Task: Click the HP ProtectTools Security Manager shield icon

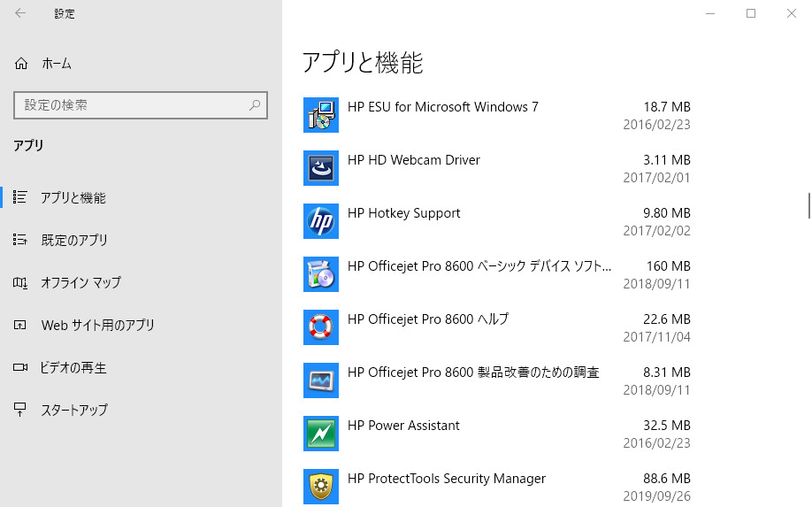Action: pos(320,486)
